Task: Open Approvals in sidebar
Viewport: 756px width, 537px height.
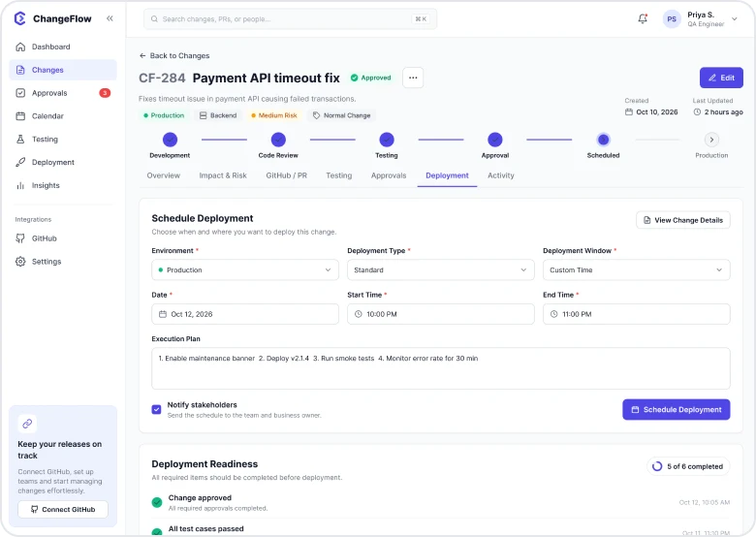Action: tap(63, 93)
